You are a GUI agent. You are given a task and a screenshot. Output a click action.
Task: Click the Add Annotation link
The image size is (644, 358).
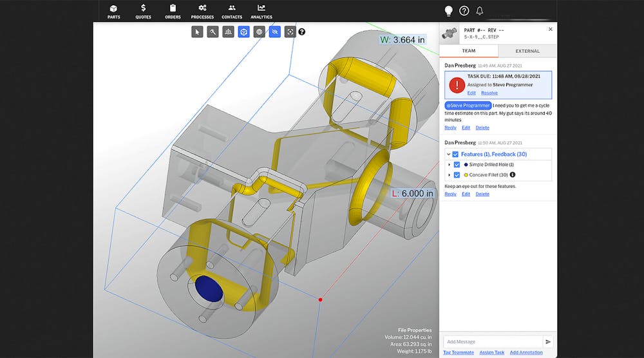(x=526, y=352)
